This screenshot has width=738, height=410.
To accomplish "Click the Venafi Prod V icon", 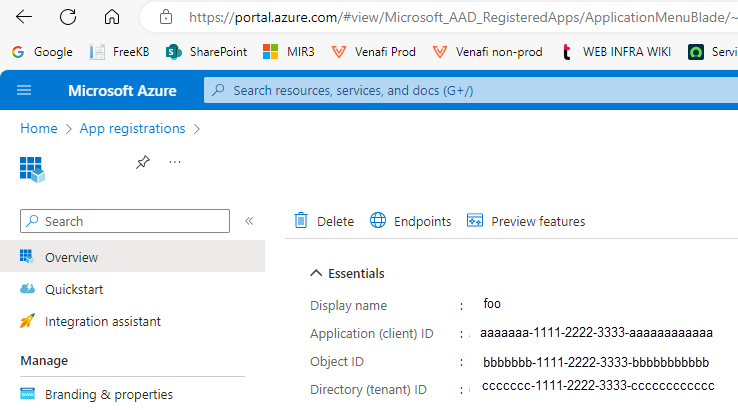I will (x=339, y=52).
